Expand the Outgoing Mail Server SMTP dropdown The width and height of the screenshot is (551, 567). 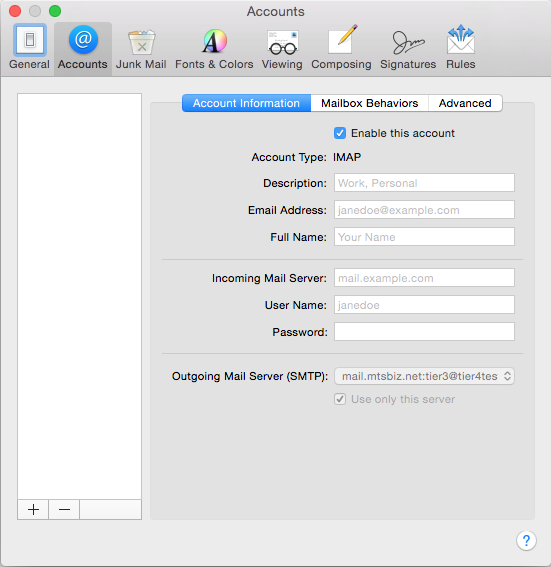pyautogui.click(x=424, y=376)
